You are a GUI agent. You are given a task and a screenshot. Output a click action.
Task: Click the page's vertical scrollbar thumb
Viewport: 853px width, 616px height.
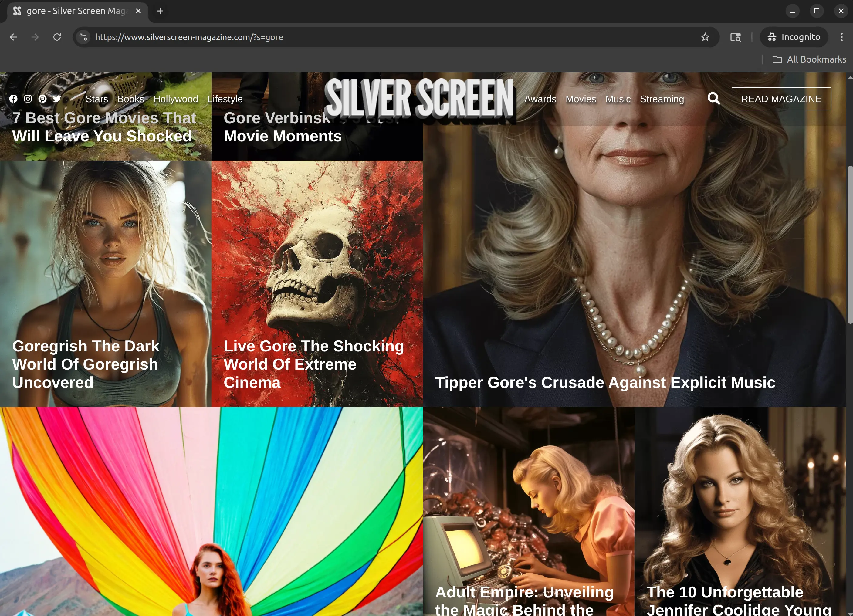pyautogui.click(x=850, y=245)
